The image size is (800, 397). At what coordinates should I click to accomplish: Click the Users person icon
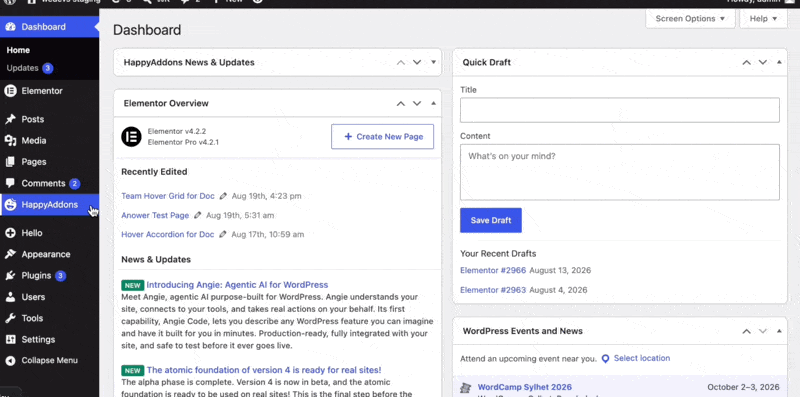(10, 297)
